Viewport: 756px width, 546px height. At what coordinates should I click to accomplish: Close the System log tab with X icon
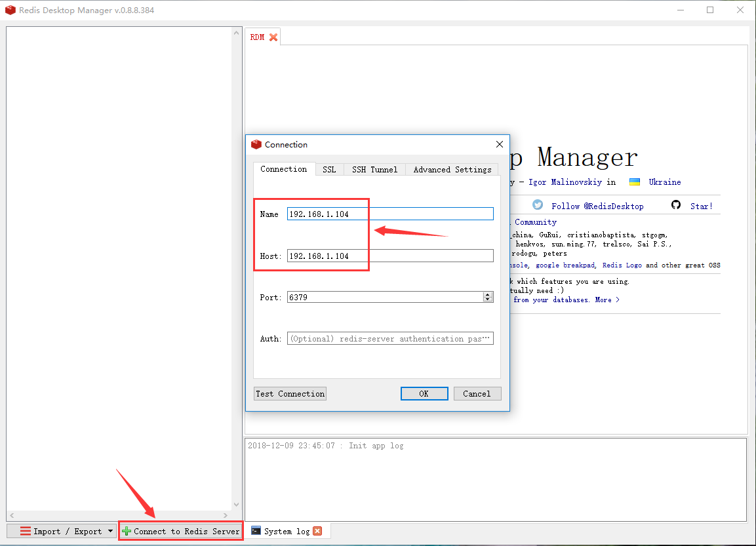[x=317, y=531]
